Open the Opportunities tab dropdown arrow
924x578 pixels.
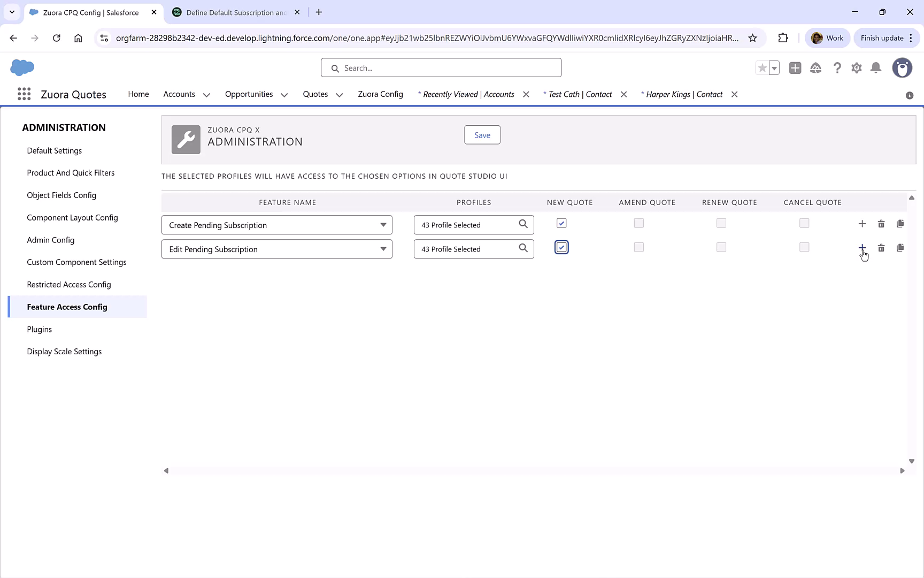click(x=283, y=94)
